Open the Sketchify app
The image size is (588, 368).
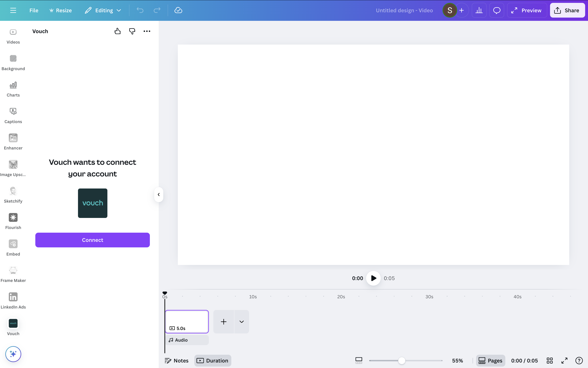coord(13,195)
